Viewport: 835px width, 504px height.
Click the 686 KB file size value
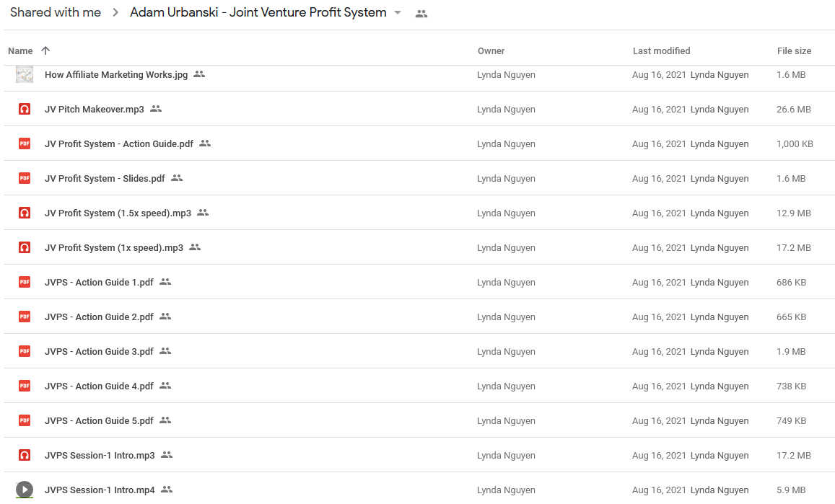click(791, 282)
